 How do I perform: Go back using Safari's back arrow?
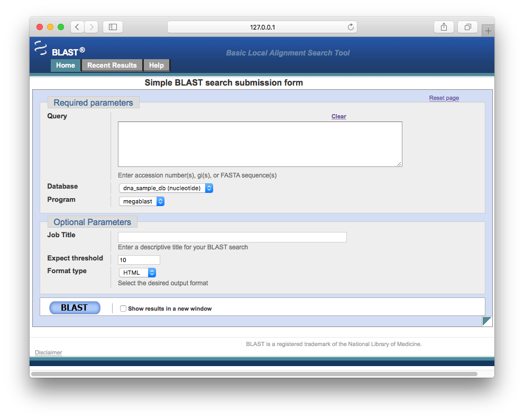[77, 27]
